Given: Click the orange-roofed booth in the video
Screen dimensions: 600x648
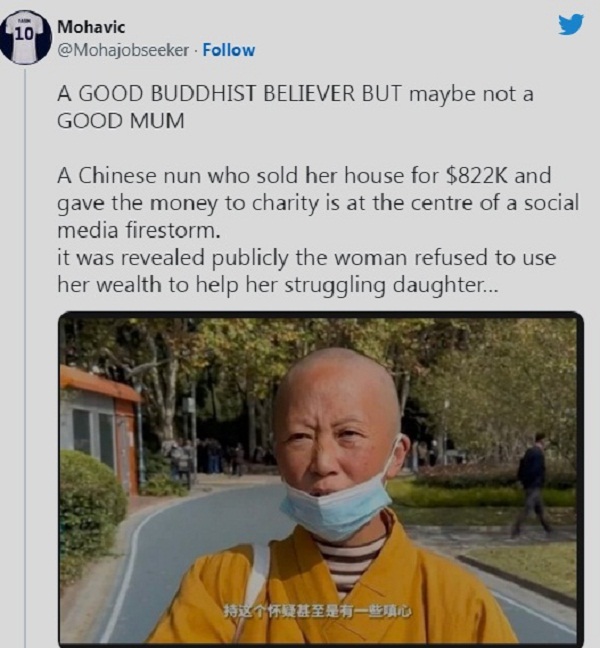Looking at the screenshot, I should tap(98, 428).
